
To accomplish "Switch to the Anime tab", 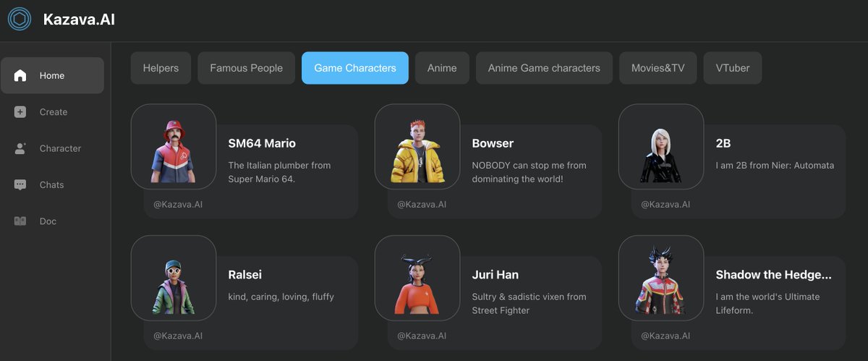I will click(x=442, y=68).
